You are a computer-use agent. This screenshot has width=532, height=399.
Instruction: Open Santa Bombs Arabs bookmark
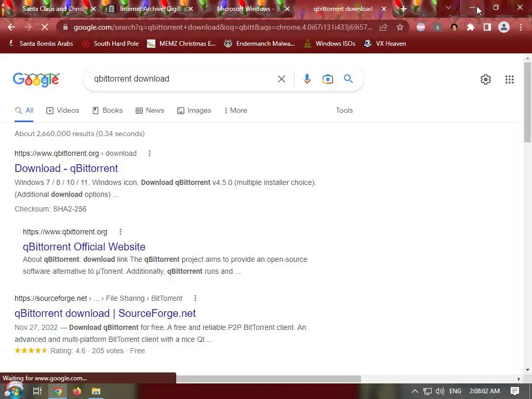41,44
